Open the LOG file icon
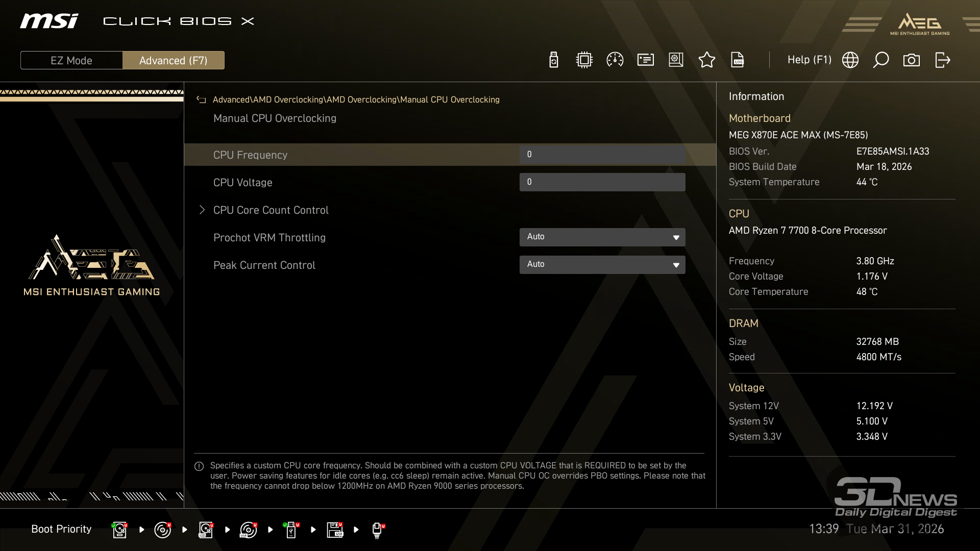 point(737,60)
